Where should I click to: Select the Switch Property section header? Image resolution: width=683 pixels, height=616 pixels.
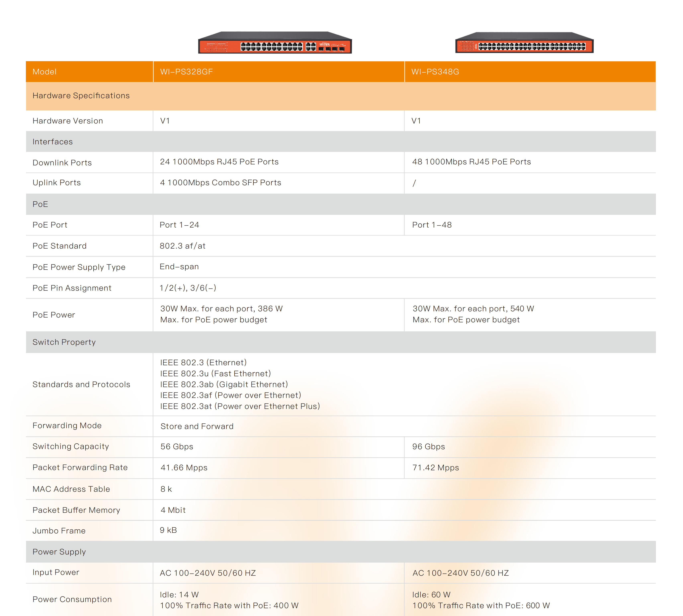tap(64, 342)
